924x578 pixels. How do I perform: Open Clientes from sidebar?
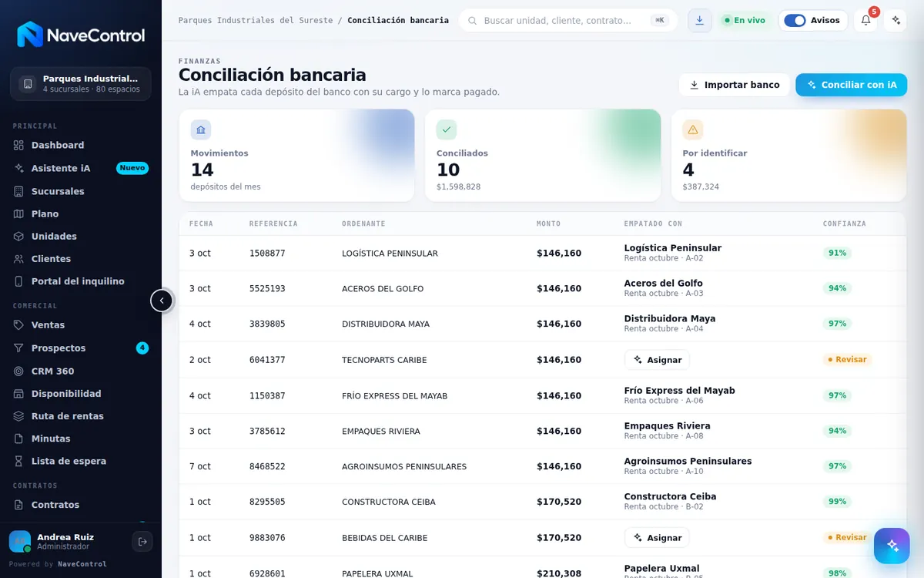81,259
